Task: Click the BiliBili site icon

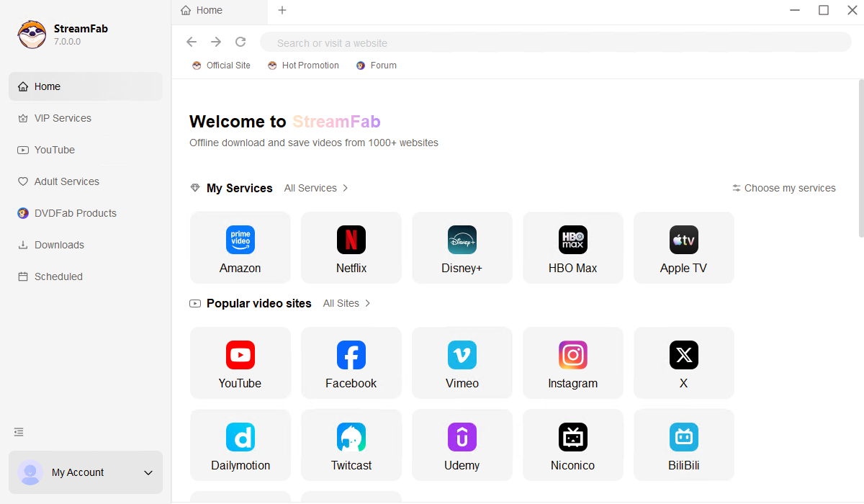Action: pos(684,444)
